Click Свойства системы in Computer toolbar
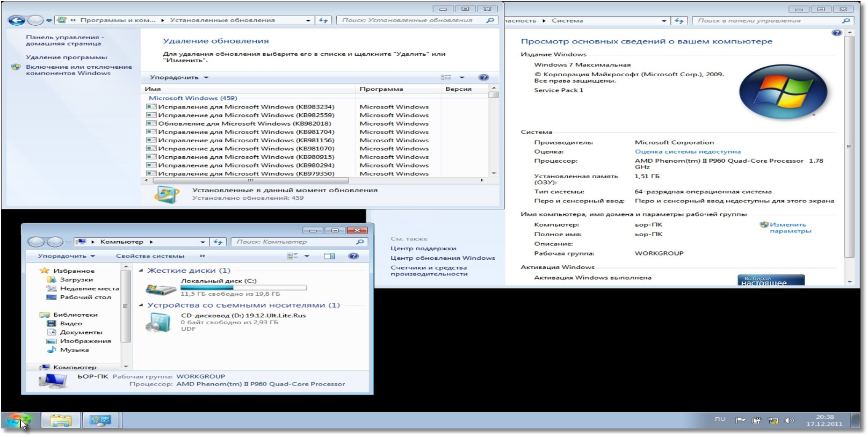868x437 pixels. (x=150, y=256)
